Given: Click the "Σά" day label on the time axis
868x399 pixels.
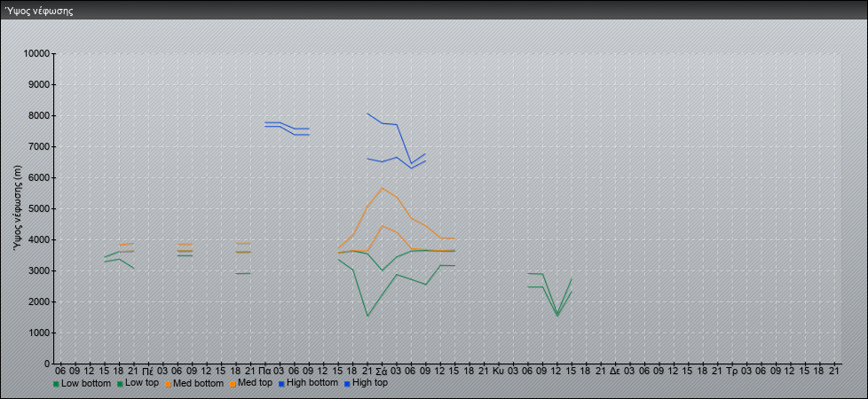Looking at the screenshot, I should (x=382, y=371).
